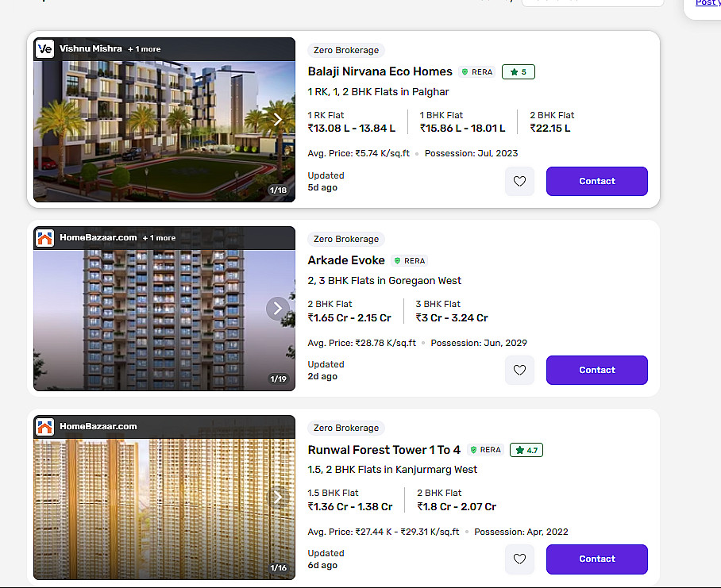Open the 5 star rating badge

519,72
